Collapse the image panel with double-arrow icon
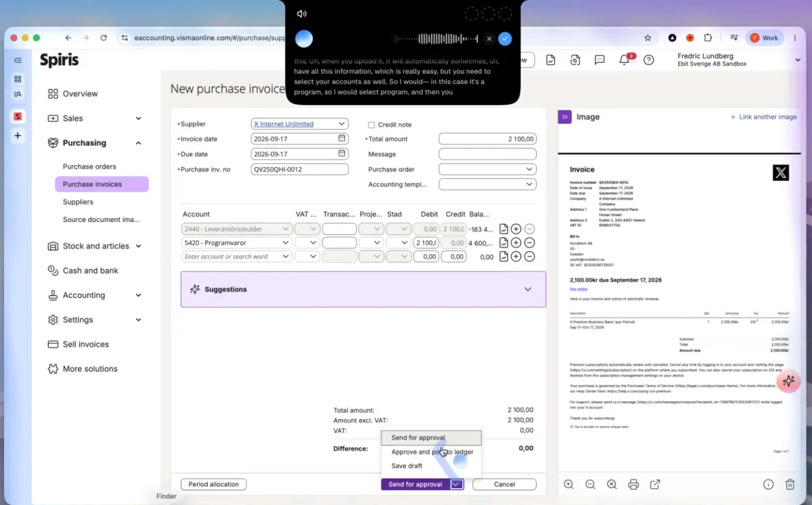The image size is (812, 505). pos(565,117)
